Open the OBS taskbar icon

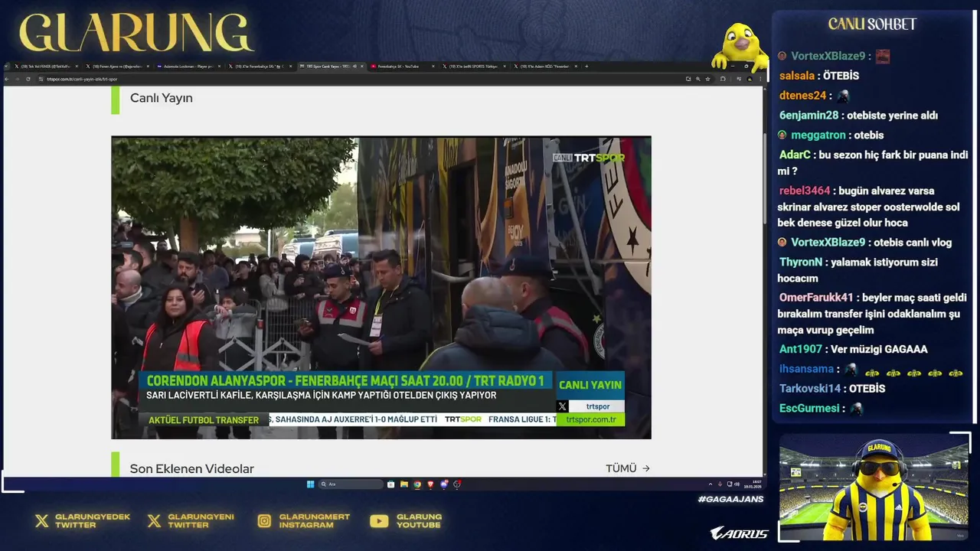tap(457, 484)
